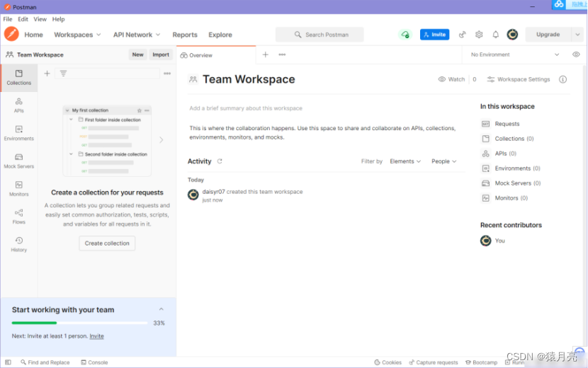Open the File menu
The height and width of the screenshot is (368, 588).
click(8, 19)
